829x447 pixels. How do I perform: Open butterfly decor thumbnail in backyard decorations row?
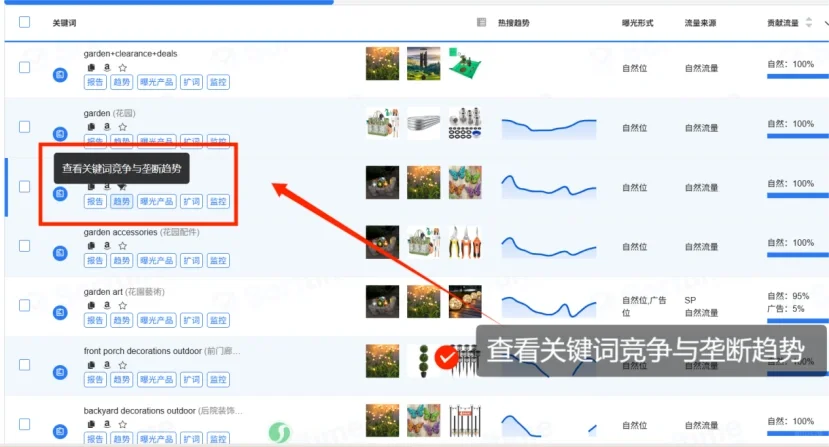click(x=423, y=420)
